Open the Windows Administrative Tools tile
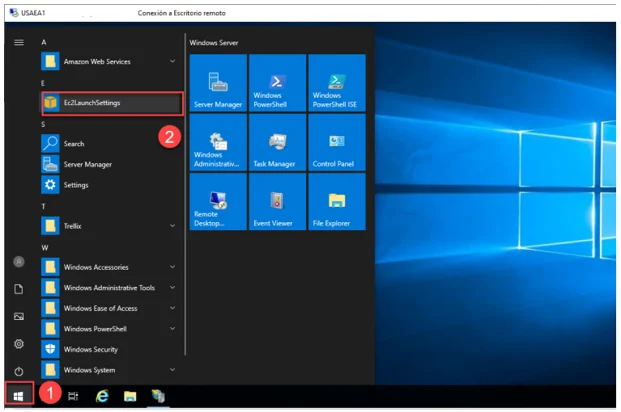621x412 pixels. 218,142
